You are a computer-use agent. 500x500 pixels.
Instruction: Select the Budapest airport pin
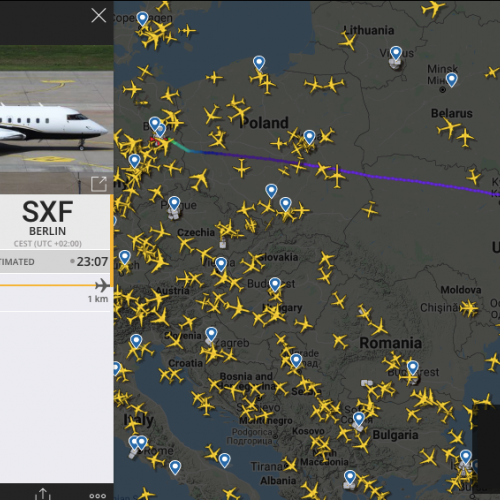click(275, 285)
